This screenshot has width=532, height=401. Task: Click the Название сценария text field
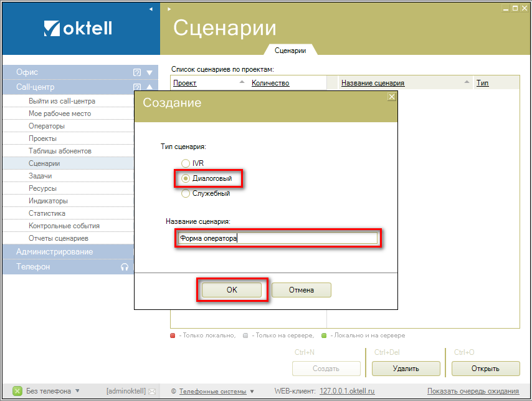277,238
